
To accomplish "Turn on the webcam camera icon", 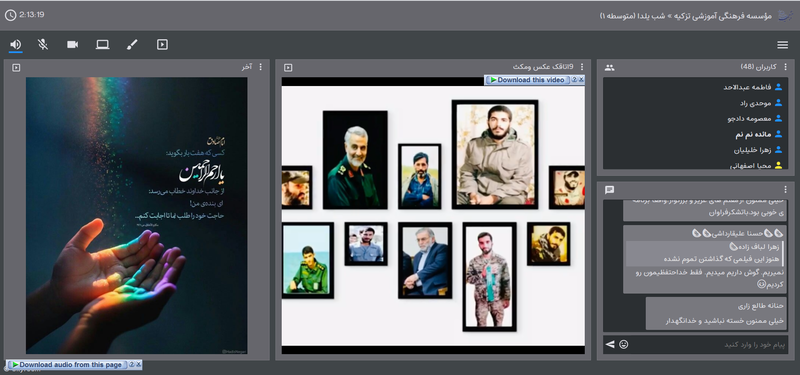I will tap(72, 45).
